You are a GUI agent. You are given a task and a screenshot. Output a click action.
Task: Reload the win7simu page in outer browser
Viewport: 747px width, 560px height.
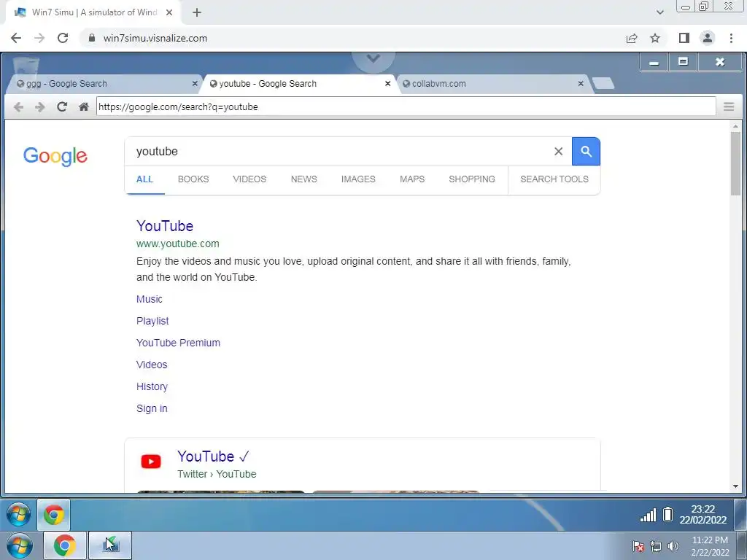click(x=63, y=38)
